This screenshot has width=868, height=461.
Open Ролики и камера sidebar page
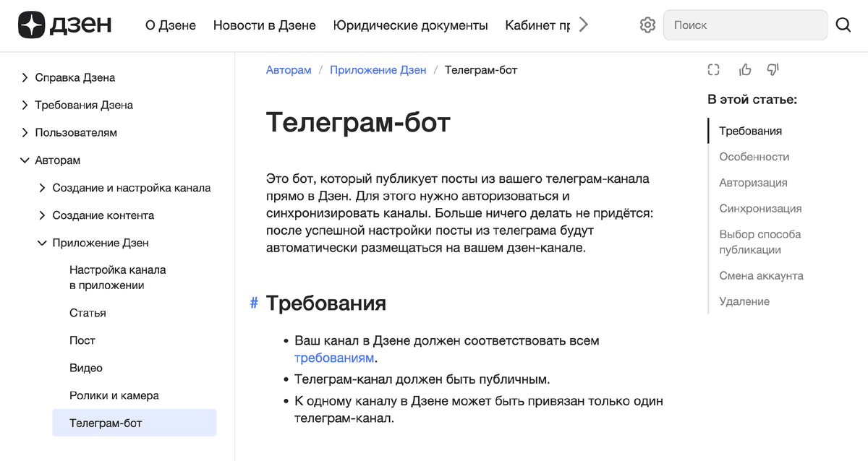[114, 395]
